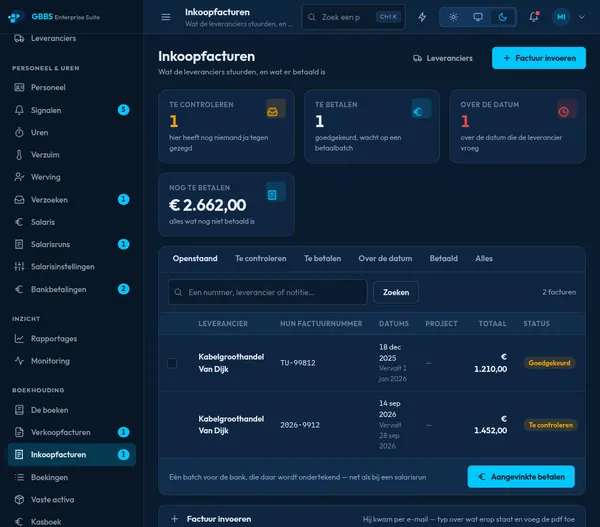The width and height of the screenshot is (600, 527).
Task: Click De boeken ledger icon
Action: (19, 410)
